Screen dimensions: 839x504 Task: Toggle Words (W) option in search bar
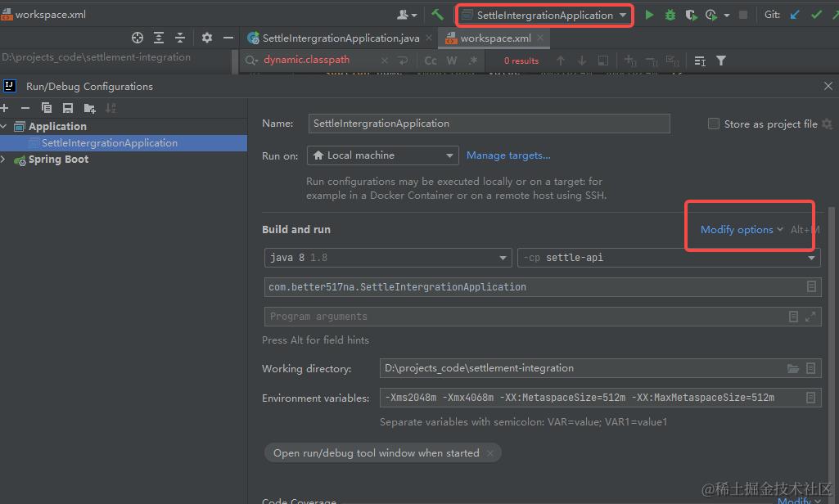point(452,61)
